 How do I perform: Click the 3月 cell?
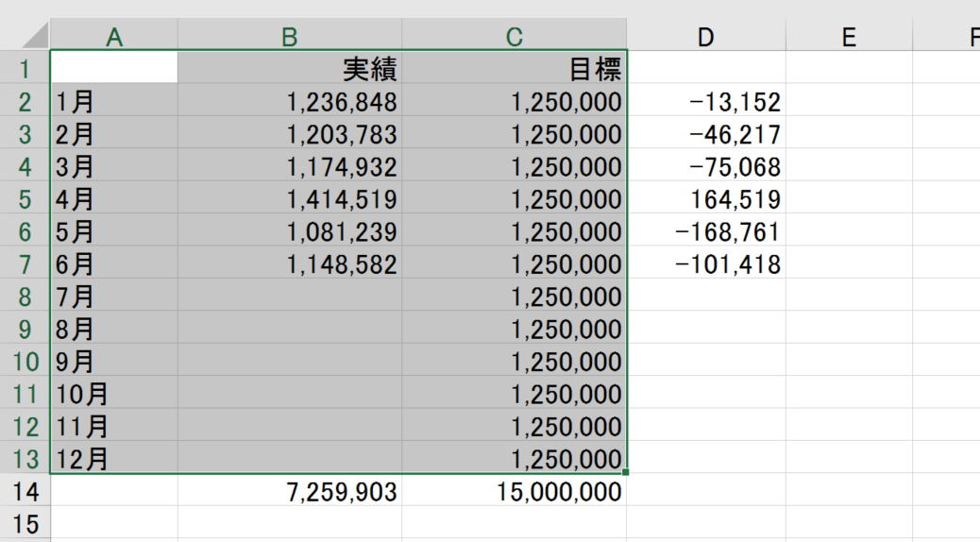click(x=113, y=165)
